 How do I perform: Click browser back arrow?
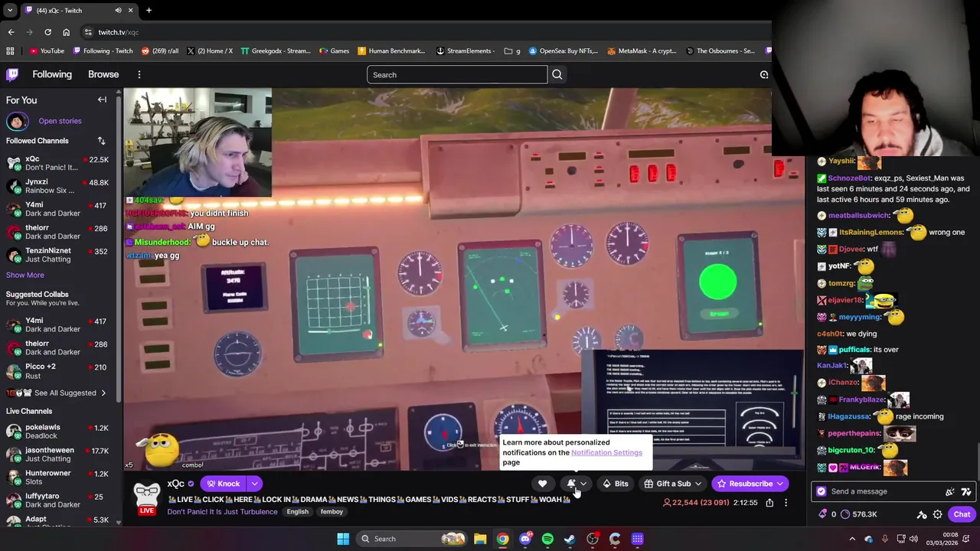point(11,32)
